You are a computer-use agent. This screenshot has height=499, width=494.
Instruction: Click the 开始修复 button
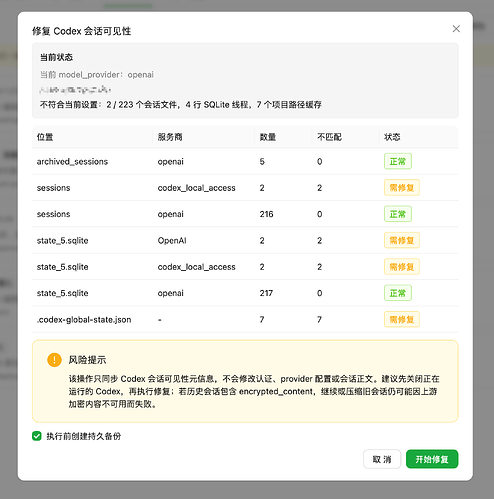click(x=432, y=459)
